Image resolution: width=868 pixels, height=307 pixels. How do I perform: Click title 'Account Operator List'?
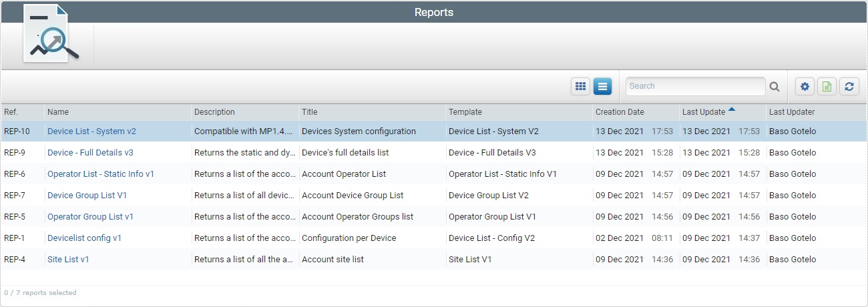click(x=344, y=174)
